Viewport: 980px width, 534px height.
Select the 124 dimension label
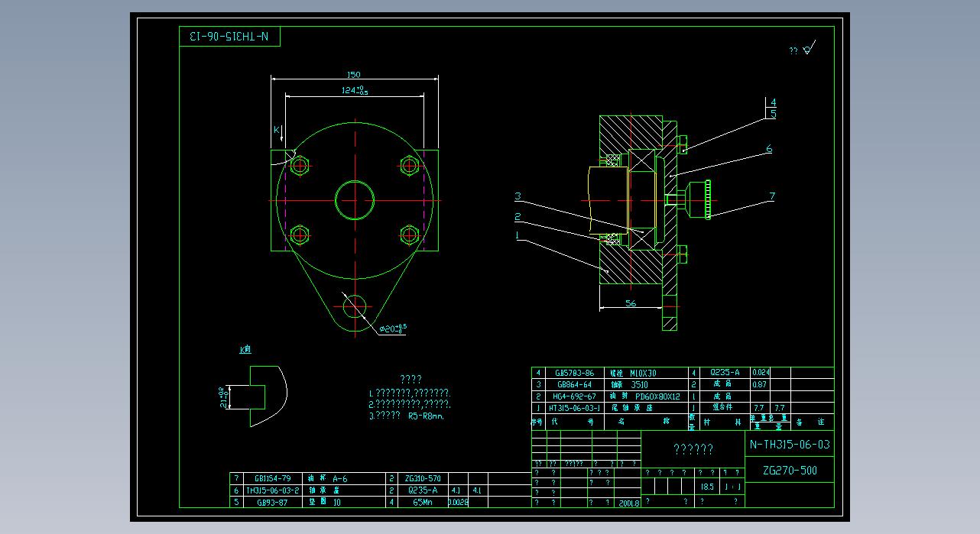[355, 92]
